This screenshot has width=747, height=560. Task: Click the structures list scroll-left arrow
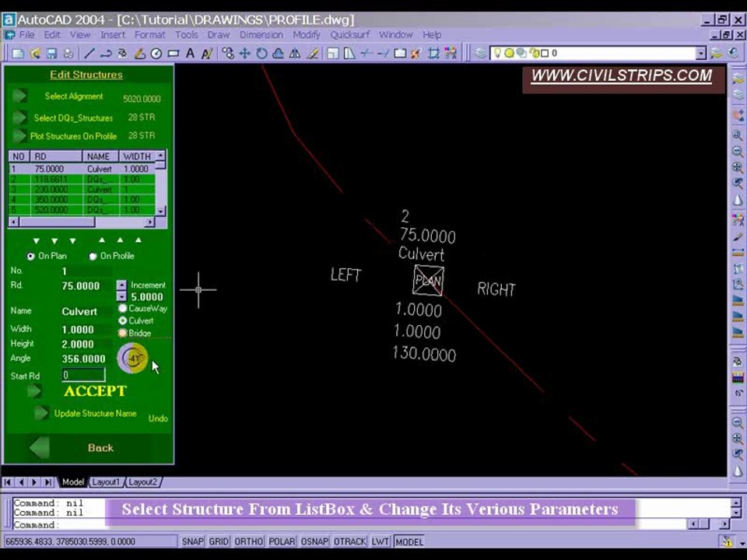[x=14, y=222]
